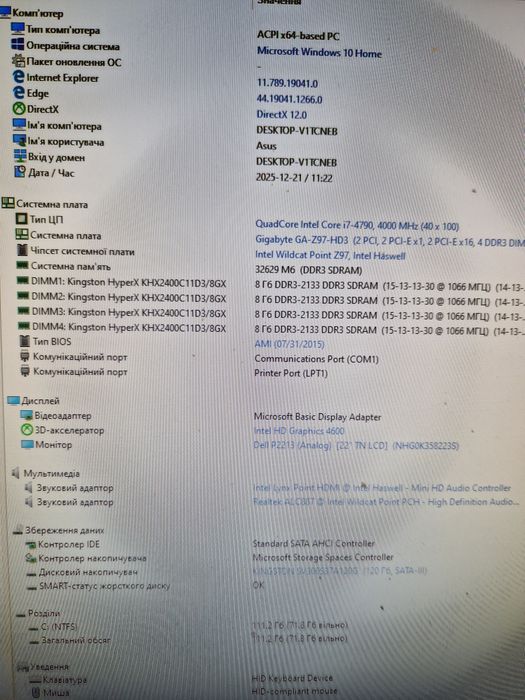
Task: Select the Контролер накопичувача row
Action: pyautogui.click(x=92, y=558)
